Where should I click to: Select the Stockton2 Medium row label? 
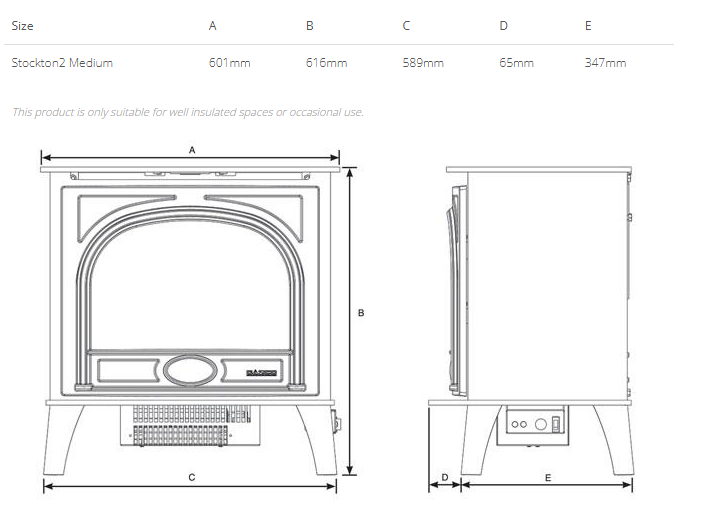[62, 63]
